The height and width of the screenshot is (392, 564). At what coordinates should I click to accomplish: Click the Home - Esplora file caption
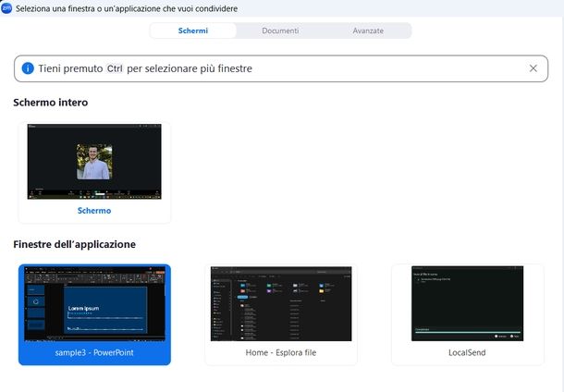coord(281,353)
